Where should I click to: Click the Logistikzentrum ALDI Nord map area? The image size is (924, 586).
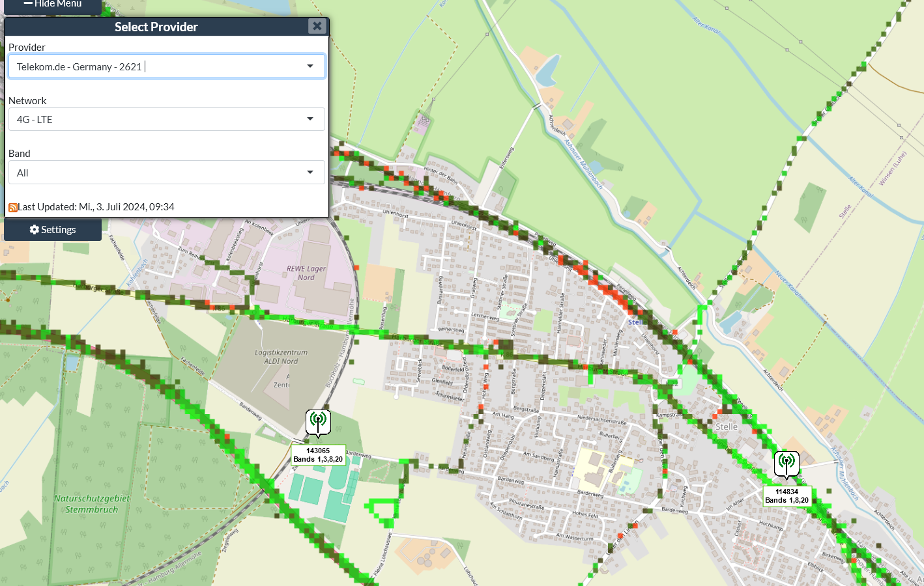click(281, 357)
